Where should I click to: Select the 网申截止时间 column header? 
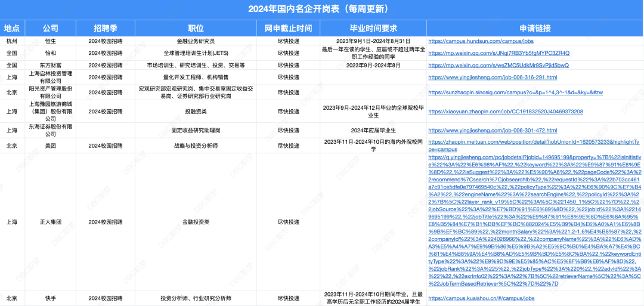288,28
